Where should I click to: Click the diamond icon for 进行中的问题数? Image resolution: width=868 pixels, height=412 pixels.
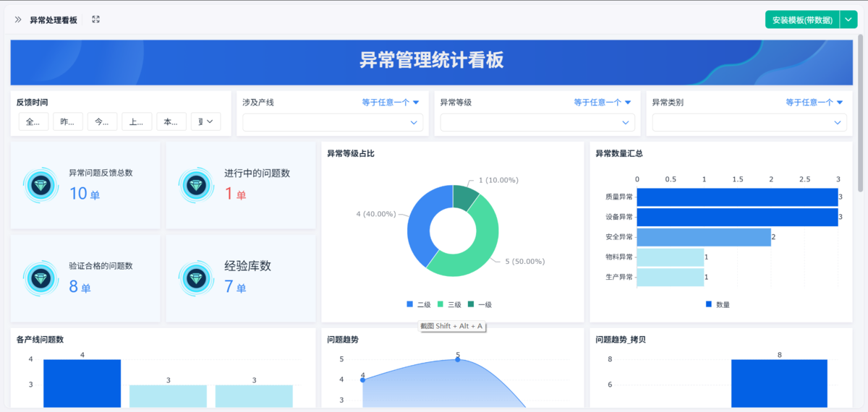(197, 185)
